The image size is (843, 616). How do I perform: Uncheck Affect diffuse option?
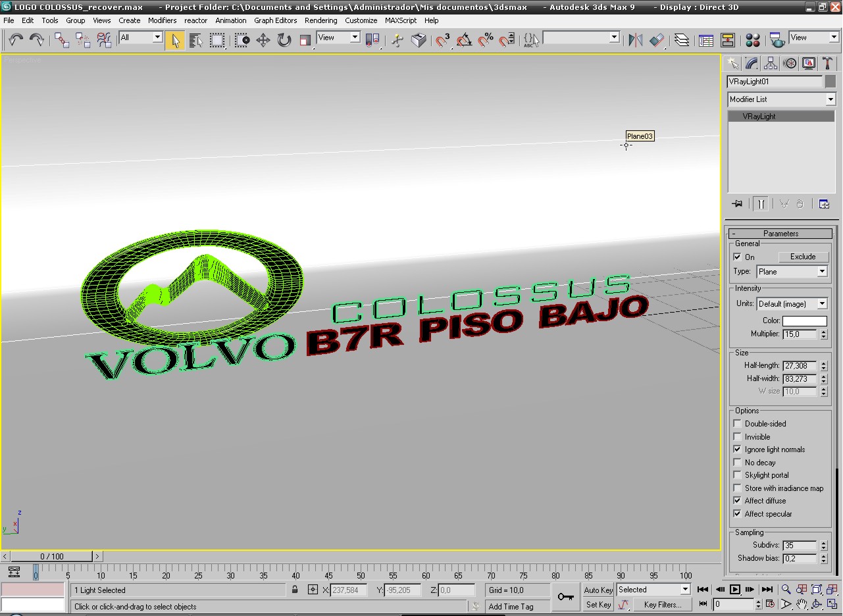(x=737, y=501)
